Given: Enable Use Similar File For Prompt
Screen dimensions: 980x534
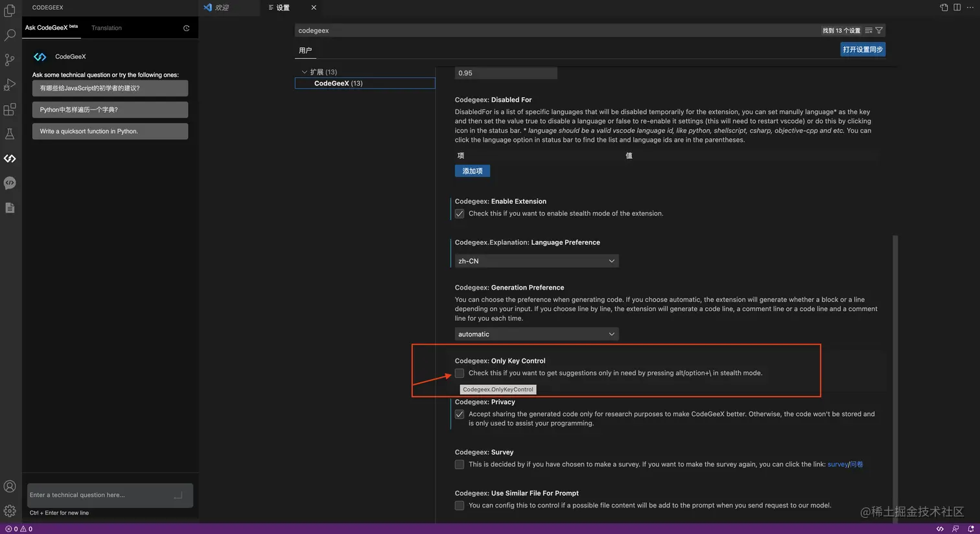Looking at the screenshot, I should coord(460,505).
